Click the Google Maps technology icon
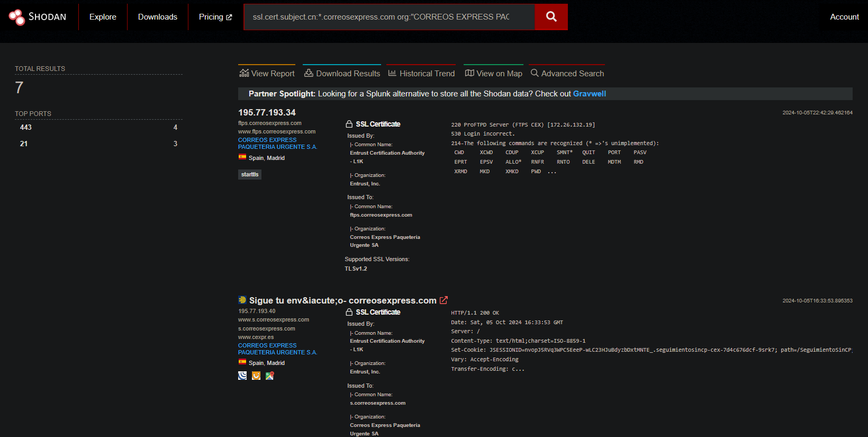This screenshot has height=437, width=868. coord(270,376)
